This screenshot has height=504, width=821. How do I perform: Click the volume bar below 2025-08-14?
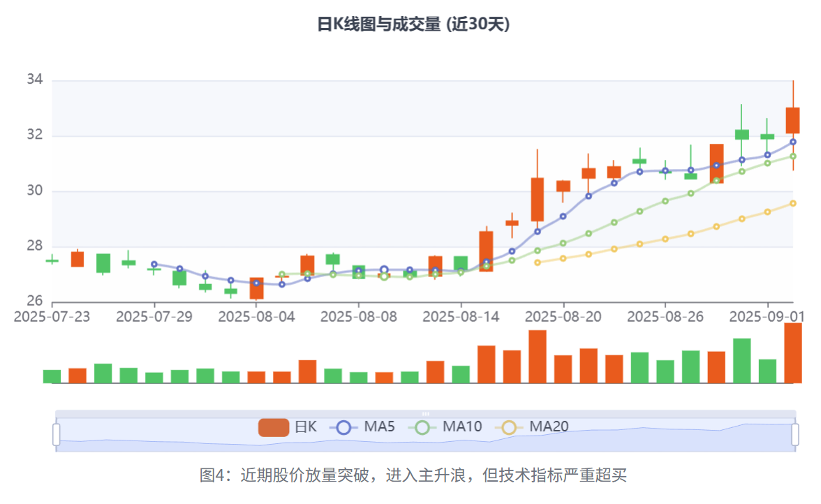pyautogui.click(x=461, y=374)
